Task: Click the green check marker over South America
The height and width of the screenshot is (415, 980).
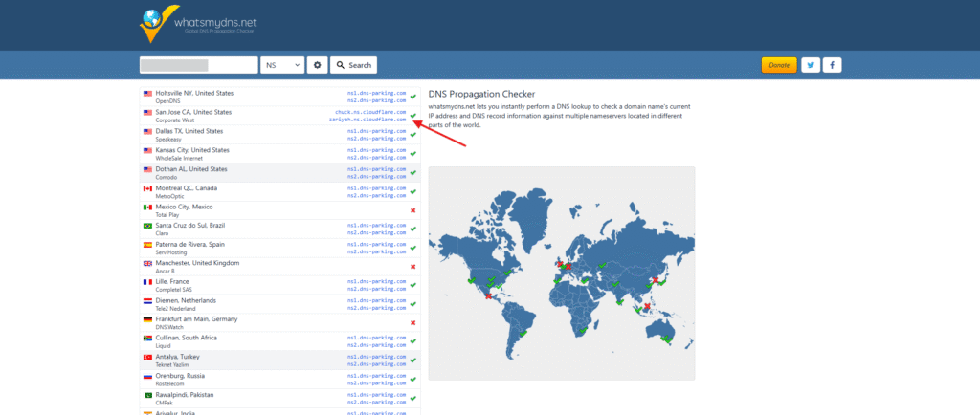Action: click(x=523, y=334)
